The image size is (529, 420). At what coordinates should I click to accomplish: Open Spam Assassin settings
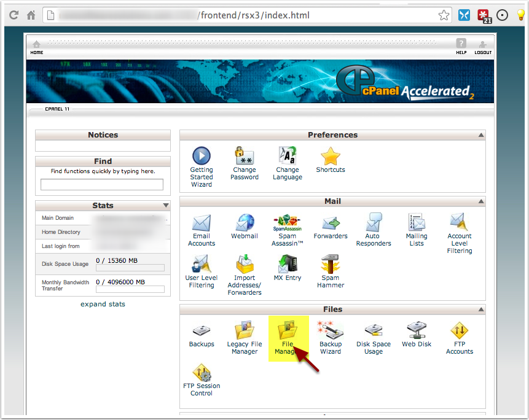(x=287, y=224)
